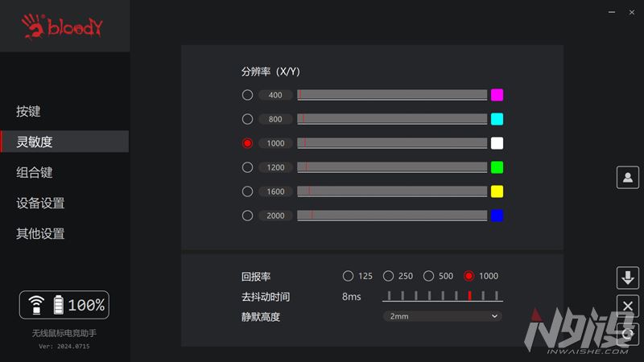Image resolution: width=644 pixels, height=362 pixels.
Task: Minimize the window with the dash icon
Action: (x=609, y=14)
